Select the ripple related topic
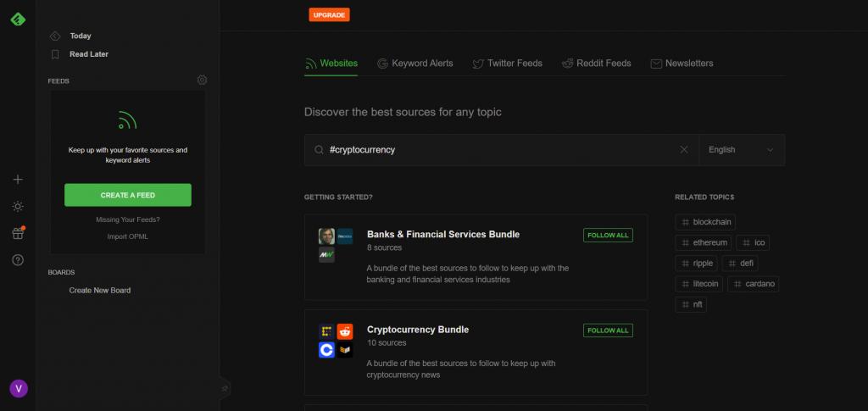Viewport: 868px width, 411px height. click(697, 264)
